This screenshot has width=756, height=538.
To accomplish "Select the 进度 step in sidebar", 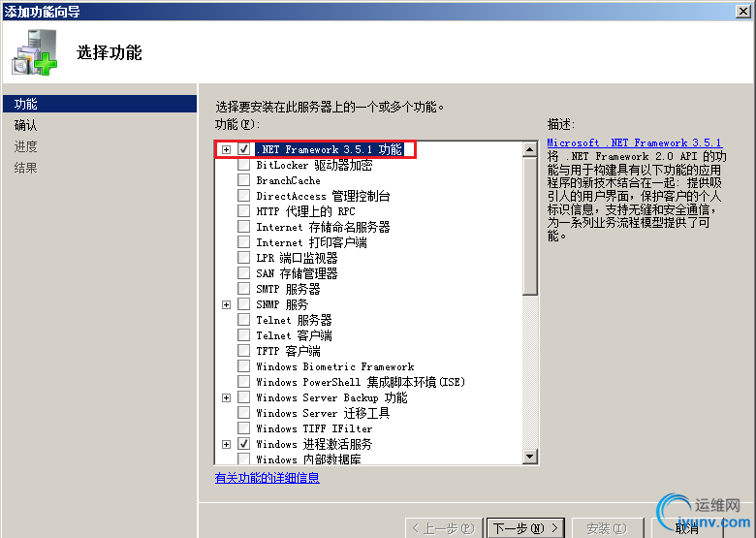I will pyautogui.click(x=25, y=146).
